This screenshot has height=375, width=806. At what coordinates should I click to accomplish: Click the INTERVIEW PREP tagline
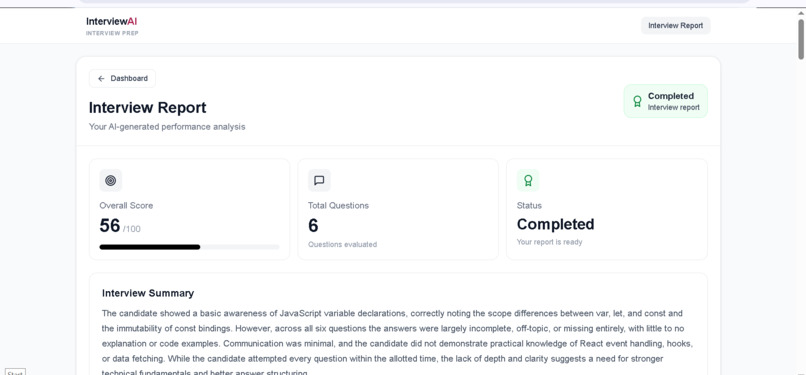[112, 33]
